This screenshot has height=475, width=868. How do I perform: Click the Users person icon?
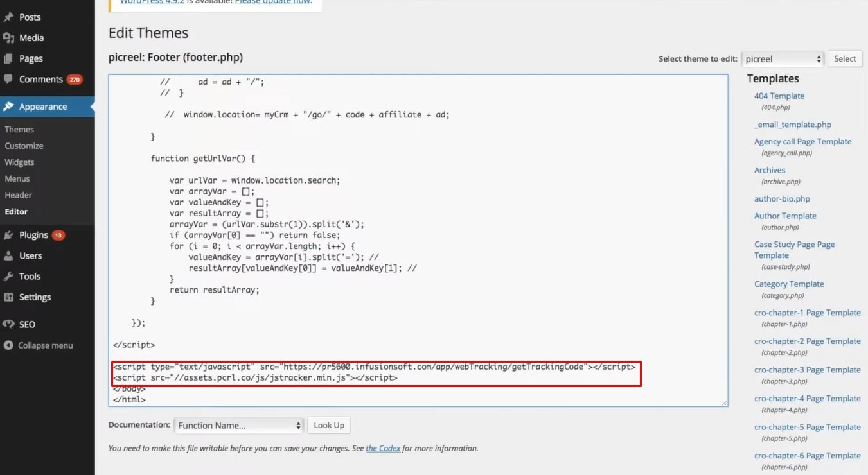(x=8, y=256)
